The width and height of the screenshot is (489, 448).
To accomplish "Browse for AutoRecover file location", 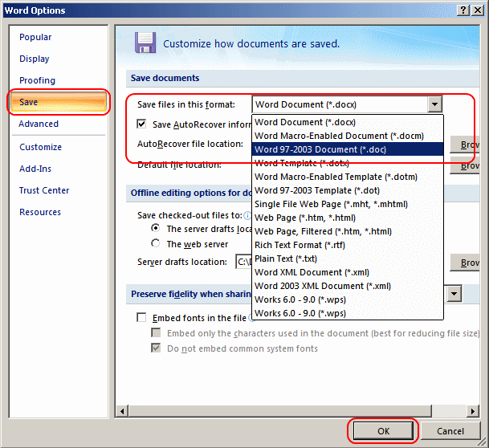I will (x=465, y=145).
